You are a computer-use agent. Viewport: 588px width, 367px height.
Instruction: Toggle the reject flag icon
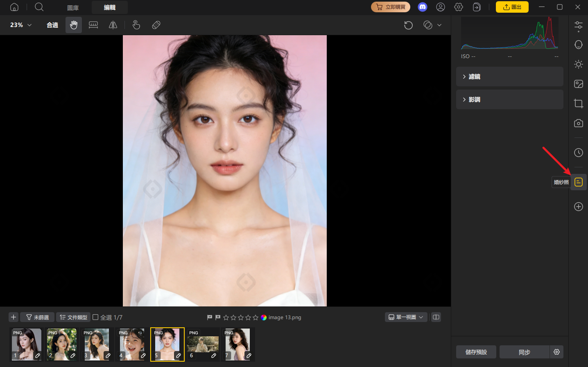[218, 317]
